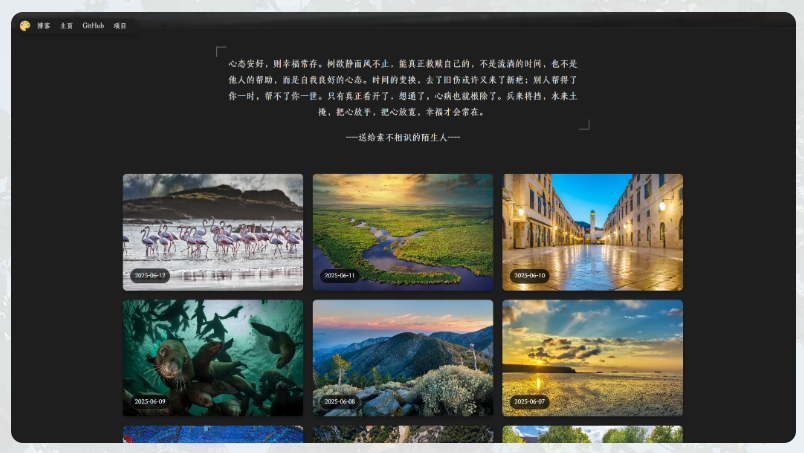Open the sea lions underwater photo
Image resolution: width=804 pixels, height=453 pixels.
click(213, 358)
